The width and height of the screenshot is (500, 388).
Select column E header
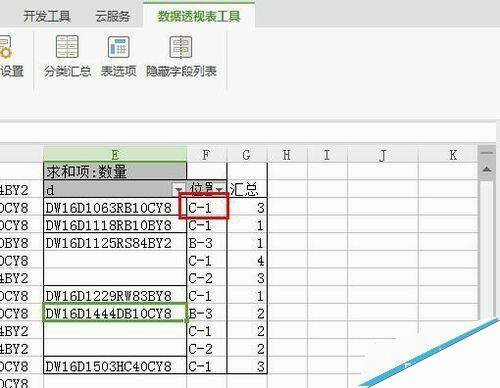(x=115, y=155)
